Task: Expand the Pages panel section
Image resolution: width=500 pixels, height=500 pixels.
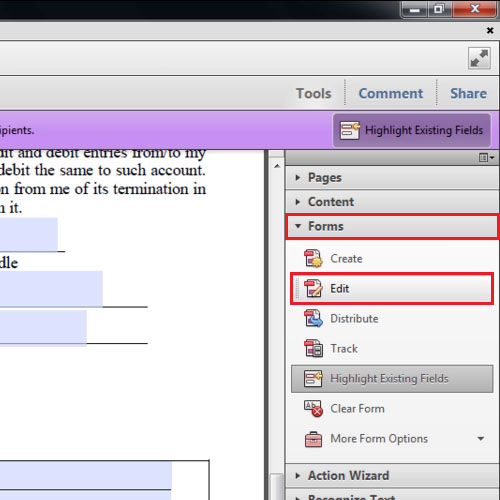Action: tap(392, 178)
